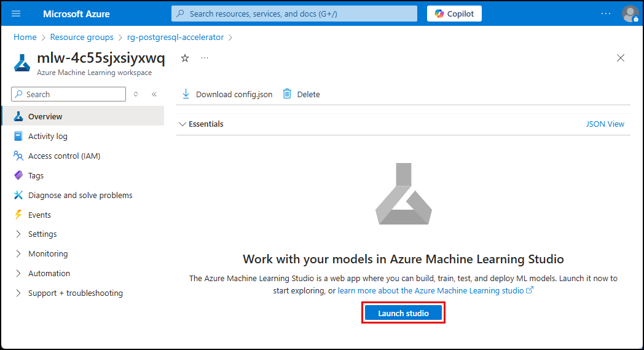The height and width of the screenshot is (350, 644).
Task: Click the workspace name mlw-4c55sjxsiyxwq
Action: click(101, 58)
